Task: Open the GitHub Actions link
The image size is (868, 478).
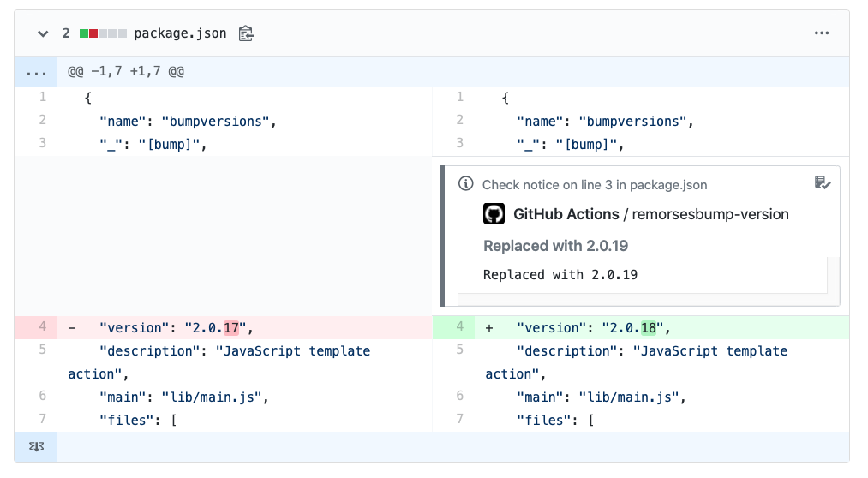Action: tap(566, 214)
